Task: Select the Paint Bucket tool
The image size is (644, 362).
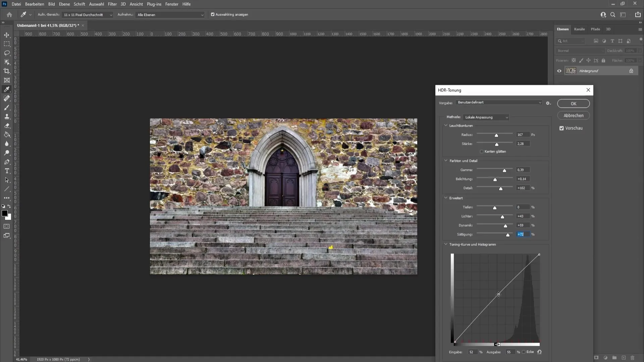Action: click(x=7, y=135)
